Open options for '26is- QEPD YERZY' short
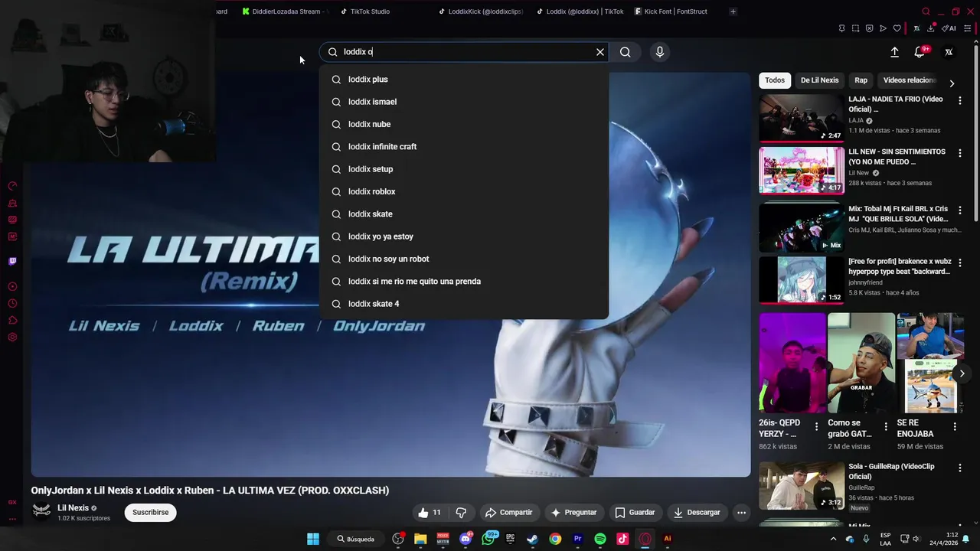The image size is (980, 551). click(x=816, y=427)
